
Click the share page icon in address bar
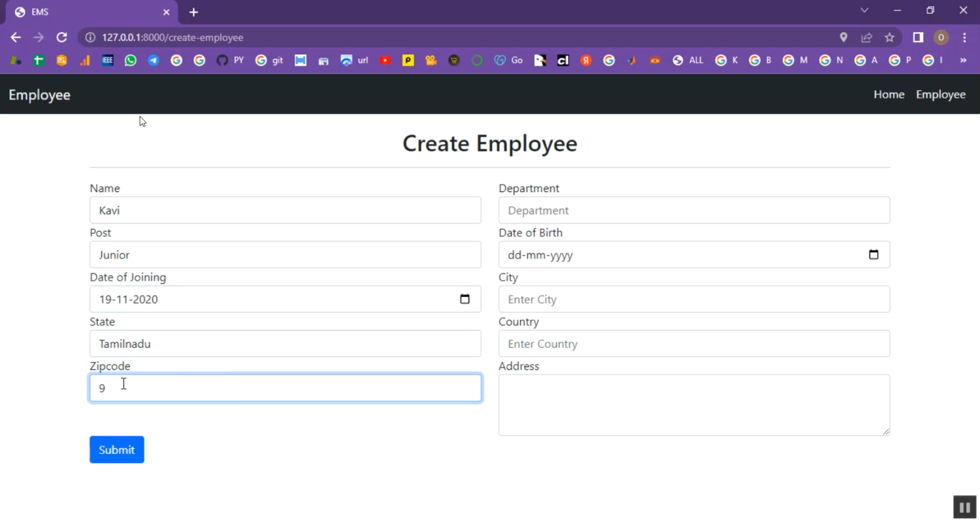point(866,38)
